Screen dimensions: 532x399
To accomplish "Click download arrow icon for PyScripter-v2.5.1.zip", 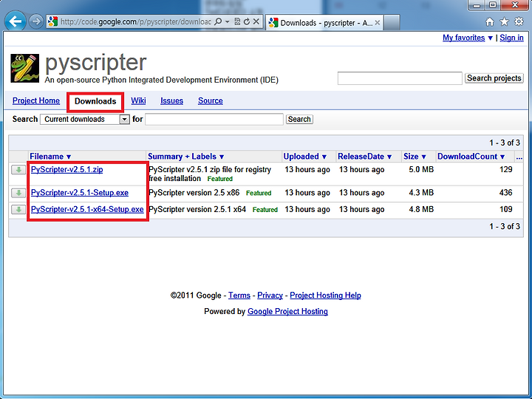I will 18,170.
